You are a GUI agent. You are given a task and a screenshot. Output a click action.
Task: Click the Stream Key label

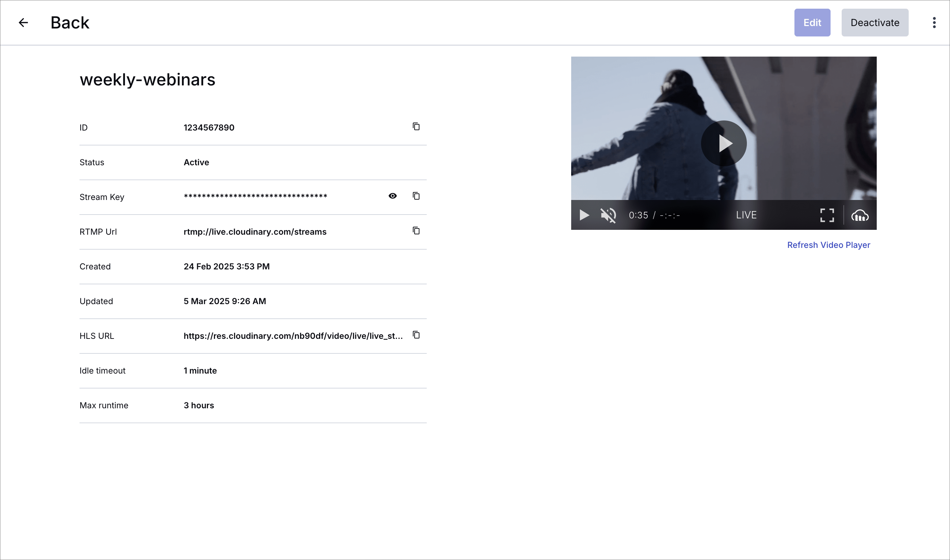pos(102,197)
